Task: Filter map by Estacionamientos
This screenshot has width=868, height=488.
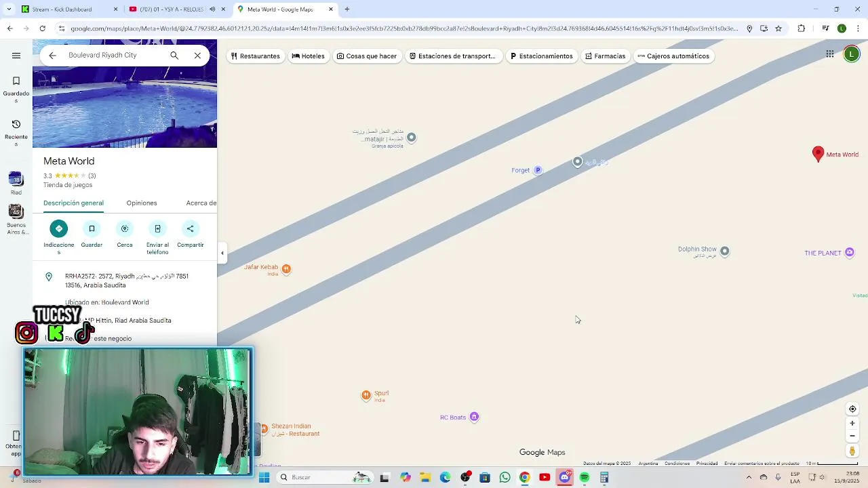Action: (541, 56)
